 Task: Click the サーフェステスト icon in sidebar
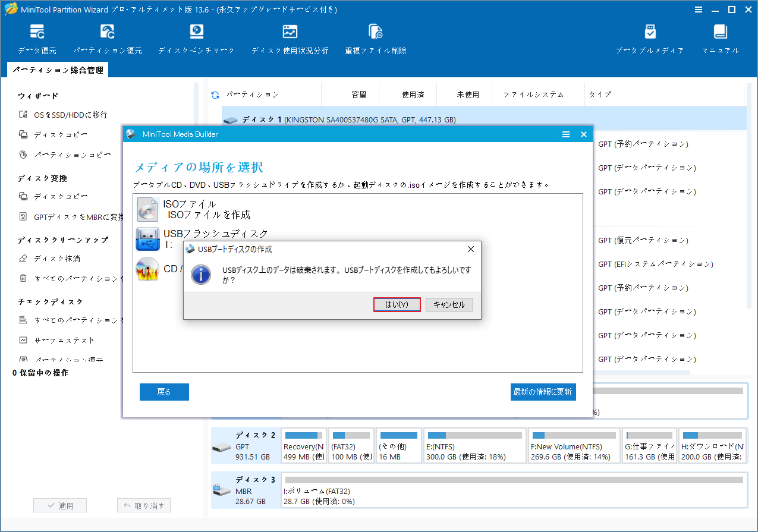pos(23,340)
